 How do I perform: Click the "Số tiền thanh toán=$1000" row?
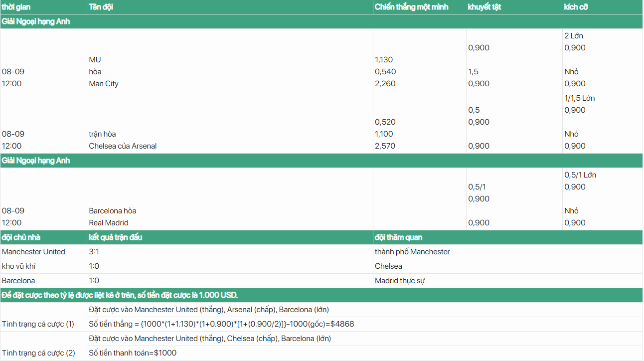pyautogui.click(x=133, y=353)
